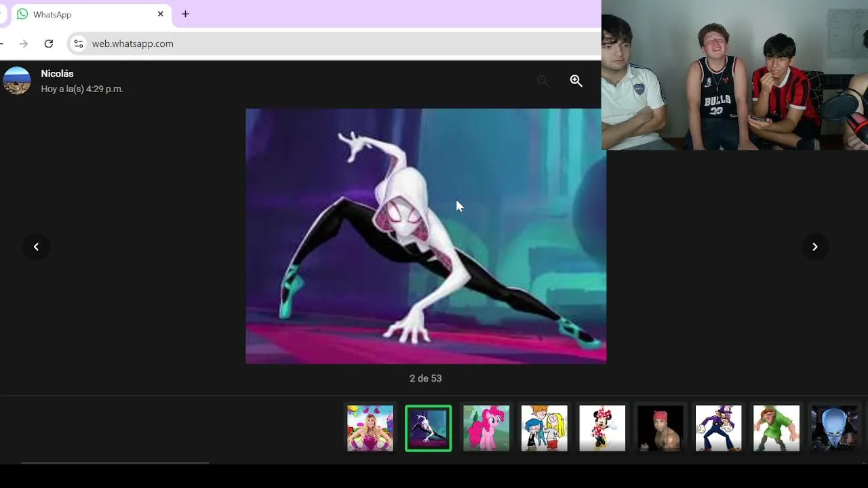Reload the web.whatsapp.com page
The image size is (868, 488).
pyautogui.click(x=49, y=43)
